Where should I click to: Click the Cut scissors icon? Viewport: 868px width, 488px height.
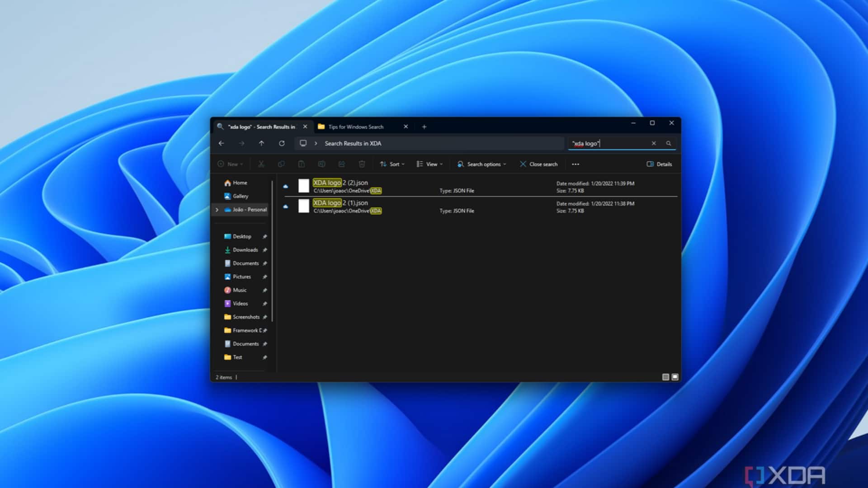tap(261, 164)
